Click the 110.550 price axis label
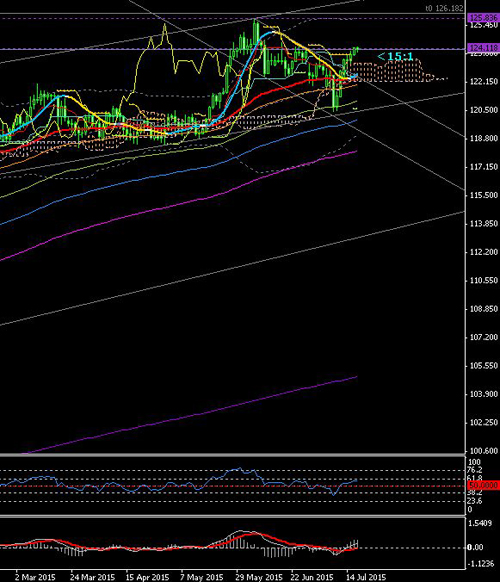Screen dimensions: 500x582 (x=484, y=281)
